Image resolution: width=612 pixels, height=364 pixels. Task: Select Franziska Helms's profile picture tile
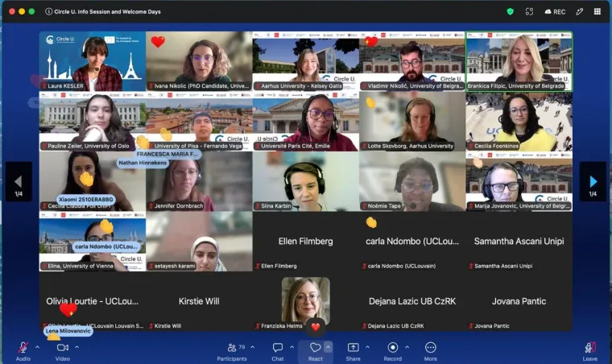306,301
